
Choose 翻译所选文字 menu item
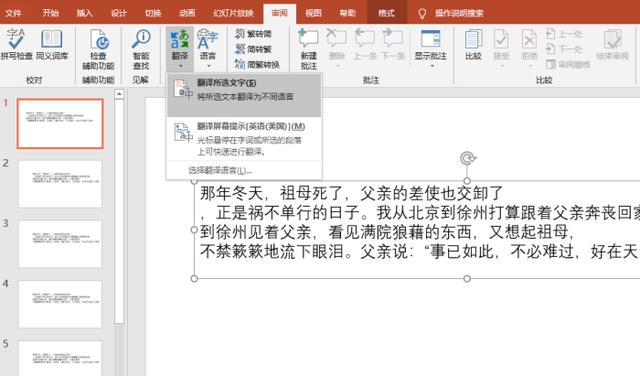244,95
